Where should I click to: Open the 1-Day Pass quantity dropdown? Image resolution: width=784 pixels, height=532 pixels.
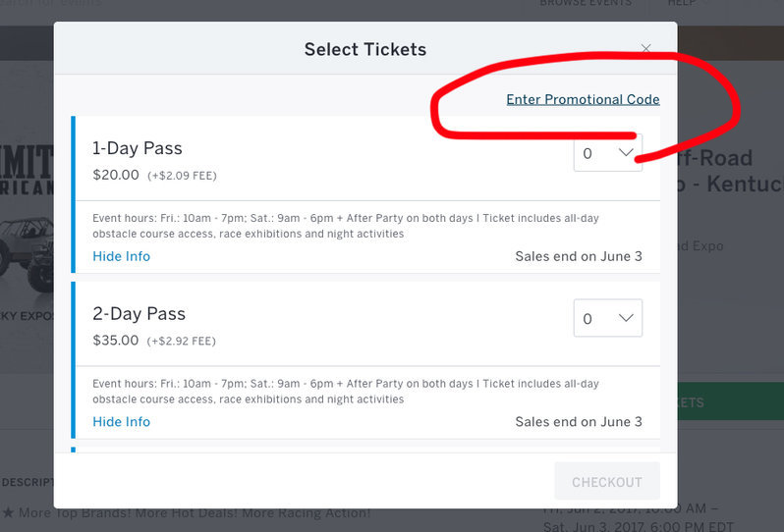click(608, 153)
